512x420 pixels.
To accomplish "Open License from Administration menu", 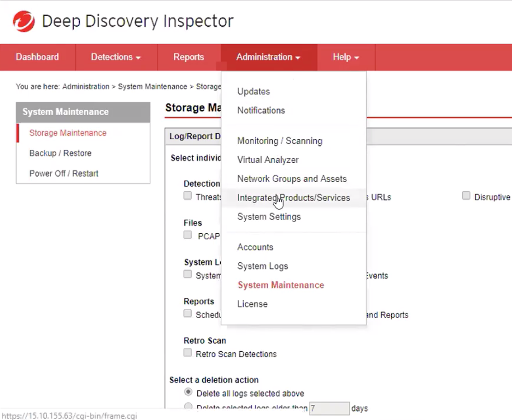I will click(253, 304).
